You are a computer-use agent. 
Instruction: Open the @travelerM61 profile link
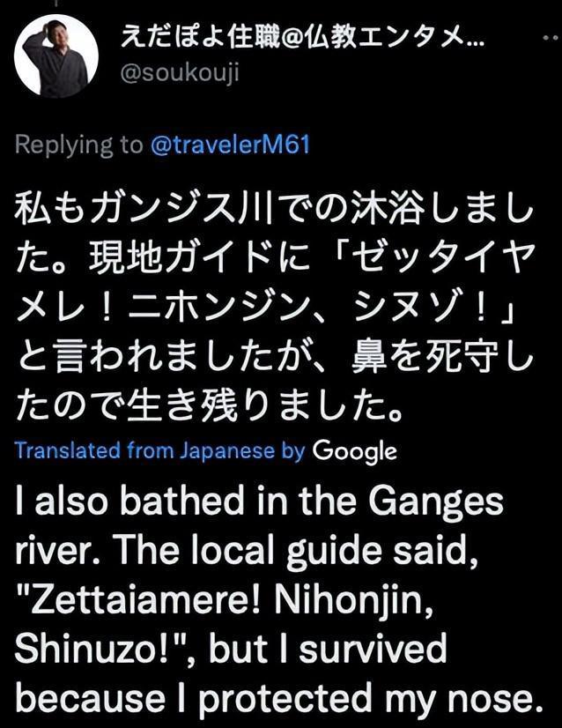point(231,145)
